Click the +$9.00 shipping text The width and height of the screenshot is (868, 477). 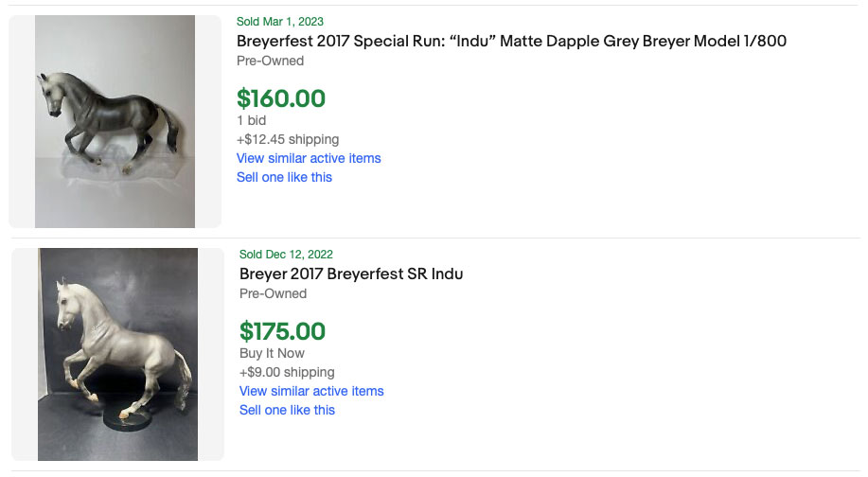[287, 372]
